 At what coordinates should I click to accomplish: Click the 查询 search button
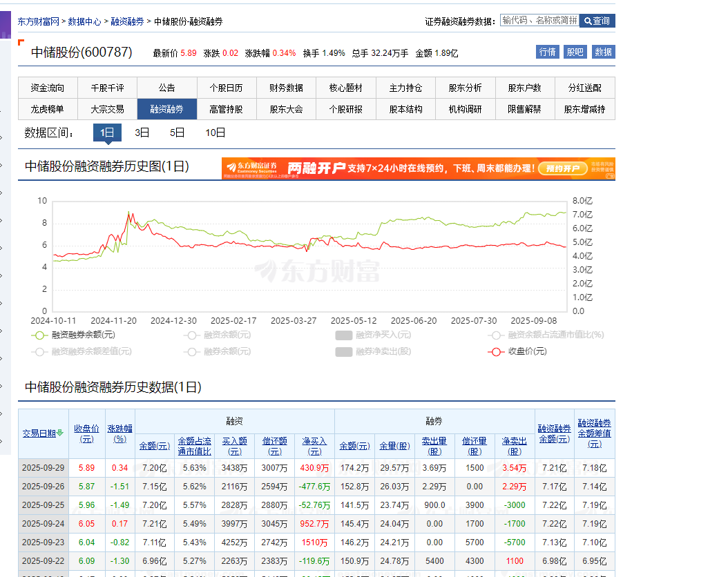pyautogui.click(x=597, y=21)
